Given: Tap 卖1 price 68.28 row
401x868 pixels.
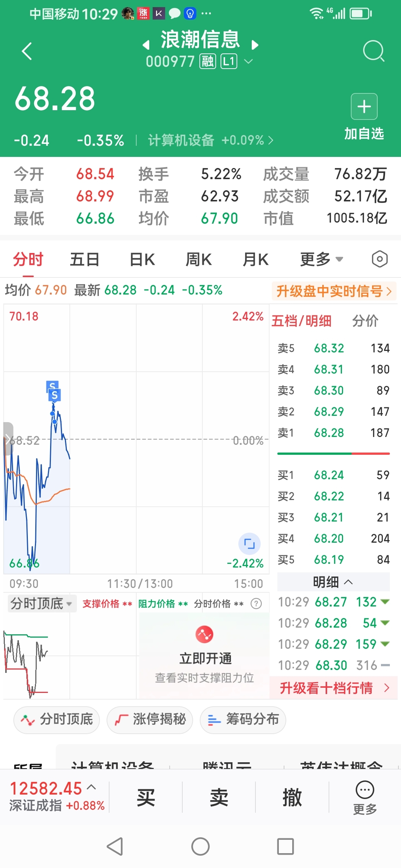Looking at the screenshot, I should pyautogui.click(x=333, y=433).
